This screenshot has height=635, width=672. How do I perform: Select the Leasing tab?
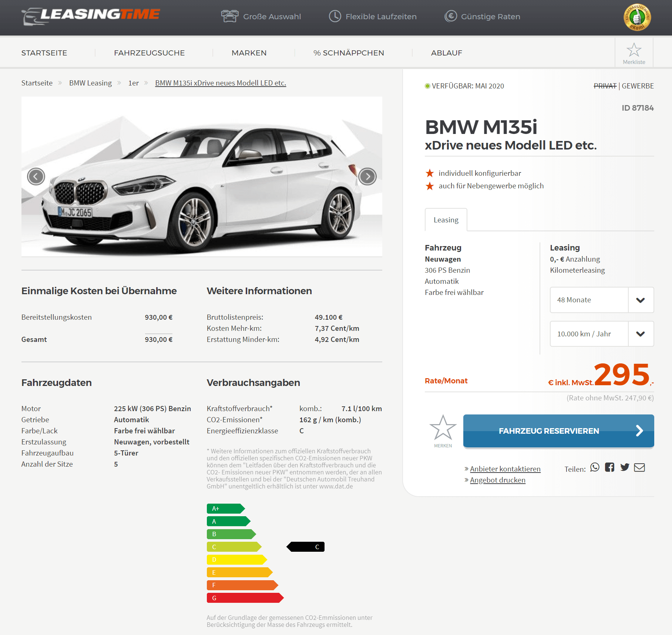(446, 220)
